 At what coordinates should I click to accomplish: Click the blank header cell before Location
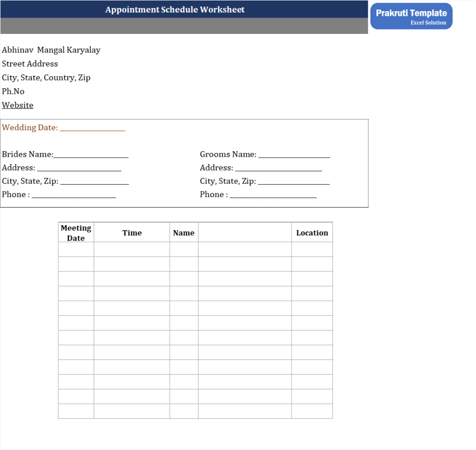point(245,233)
